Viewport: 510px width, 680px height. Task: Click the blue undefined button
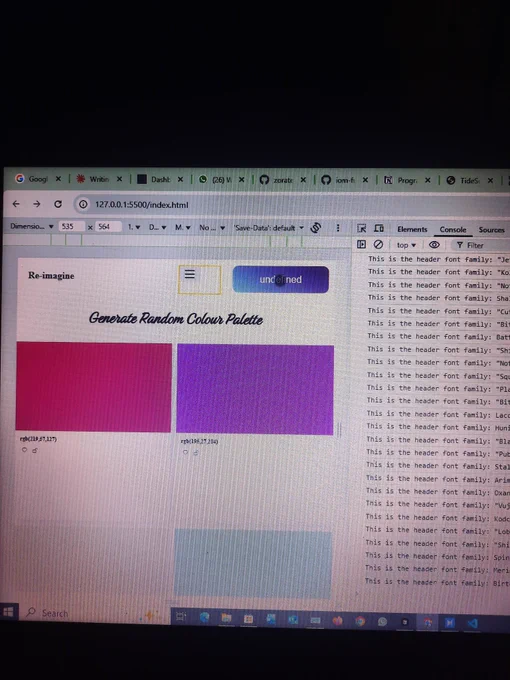pyautogui.click(x=281, y=279)
